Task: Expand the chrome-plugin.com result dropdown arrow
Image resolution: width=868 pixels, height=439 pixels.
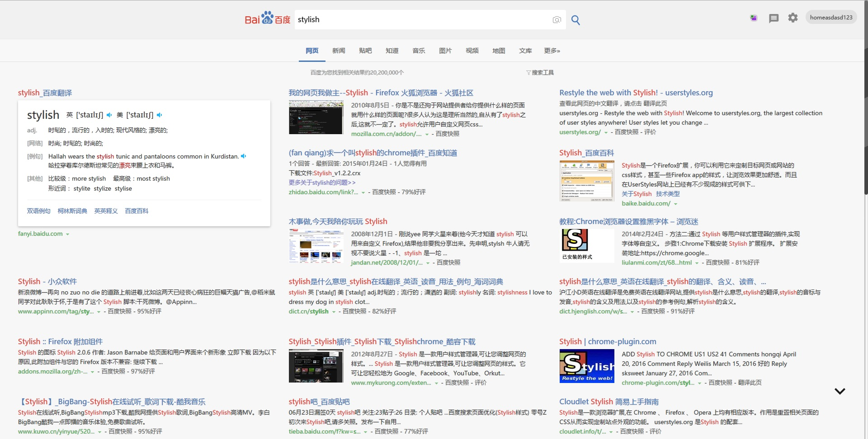Action: click(699, 383)
